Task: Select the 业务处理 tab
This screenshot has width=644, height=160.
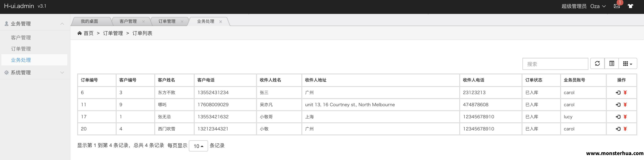Action: (205, 21)
